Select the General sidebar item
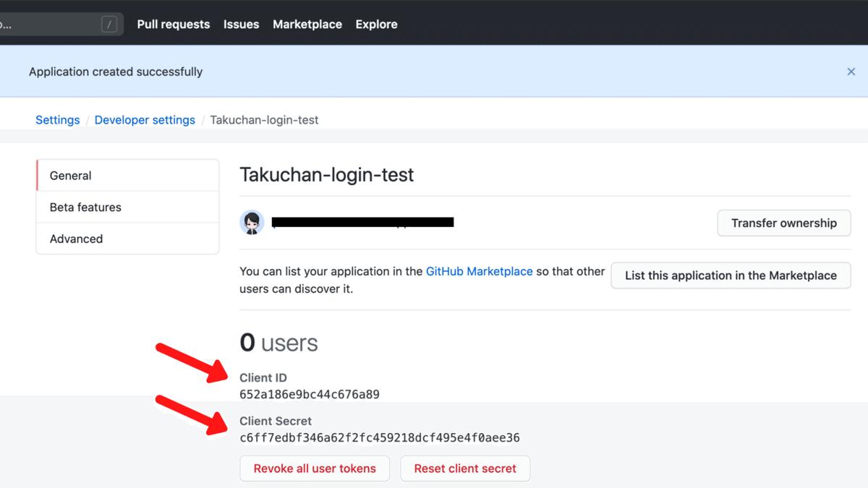Viewport: 868px width, 488px height. click(x=127, y=176)
